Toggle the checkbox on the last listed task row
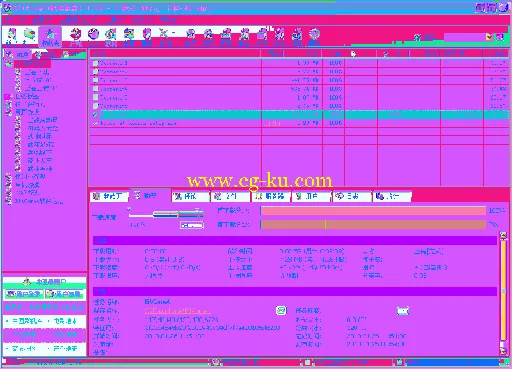Screen dimensions: 512x369 pos(95,123)
